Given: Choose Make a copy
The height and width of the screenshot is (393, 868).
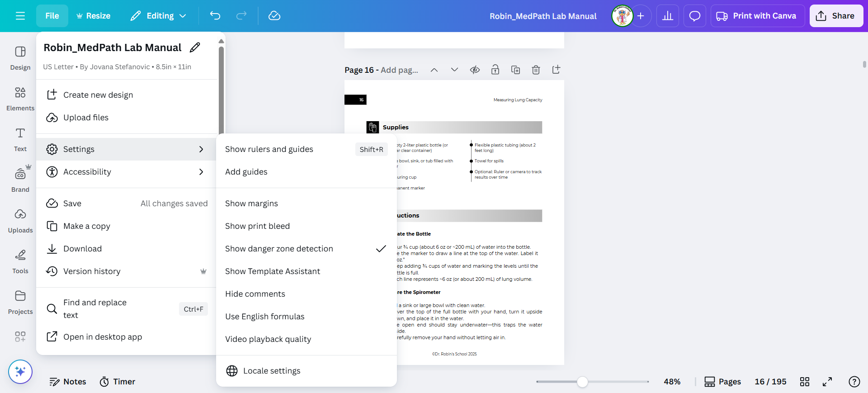Looking at the screenshot, I should click(127, 226).
